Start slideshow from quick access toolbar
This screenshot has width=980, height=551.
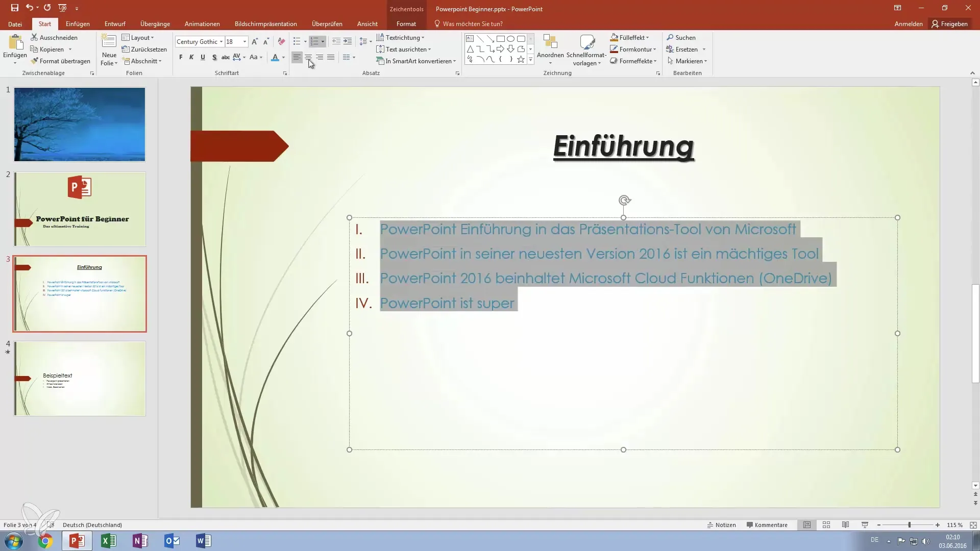tap(62, 8)
